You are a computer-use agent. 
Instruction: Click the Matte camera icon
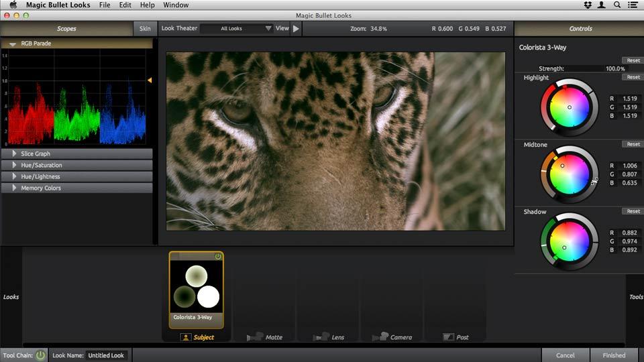(x=255, y=337)
